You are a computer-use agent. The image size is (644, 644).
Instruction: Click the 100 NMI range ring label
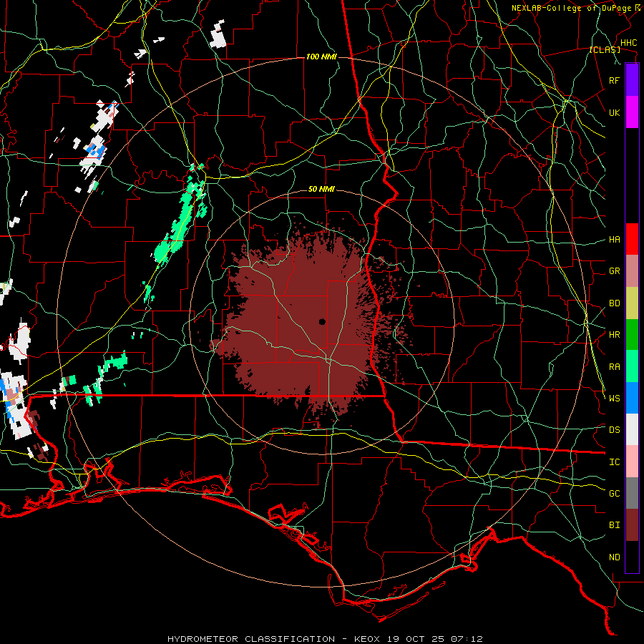coord(321,57)
